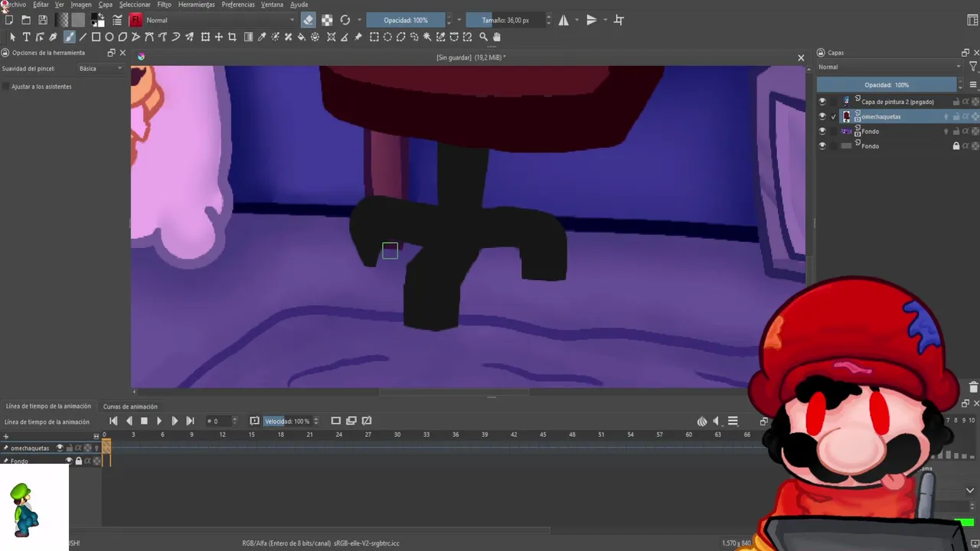980x551 pixels.
Task: Close the unsaved document tab
Action: 801,57
